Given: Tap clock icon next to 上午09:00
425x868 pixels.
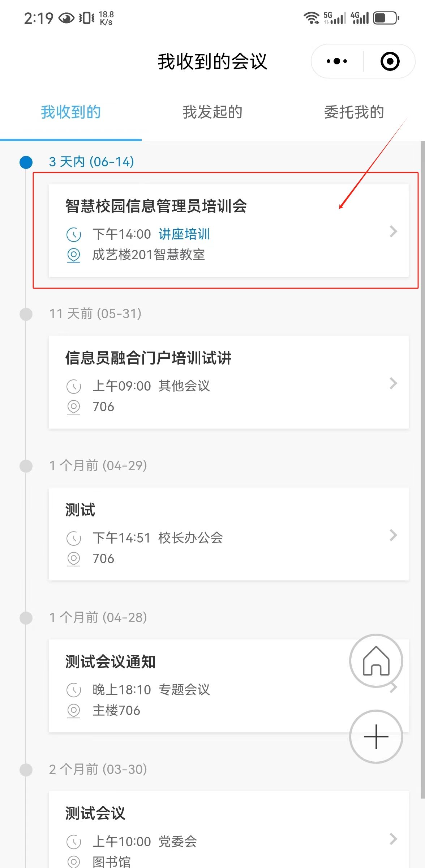Looking at the screenshot, I should point(74,386).
